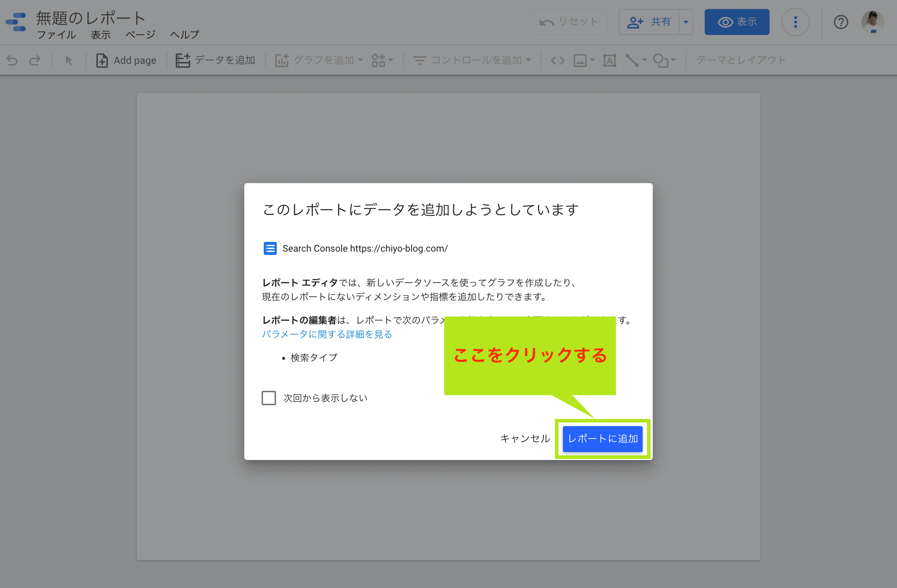Click the redo arrow icon

pos(35,60)
